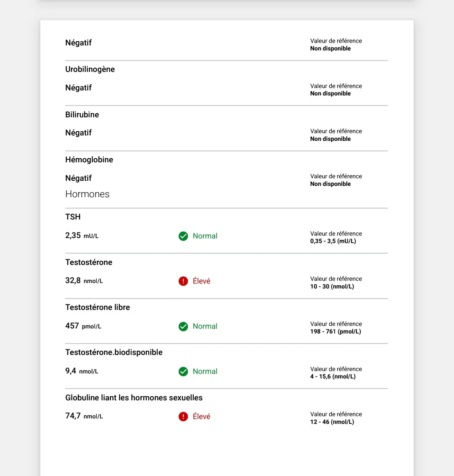454x476 pixels.
Task: Select the Hormones section heading
Action: click(x=87, y=194)
